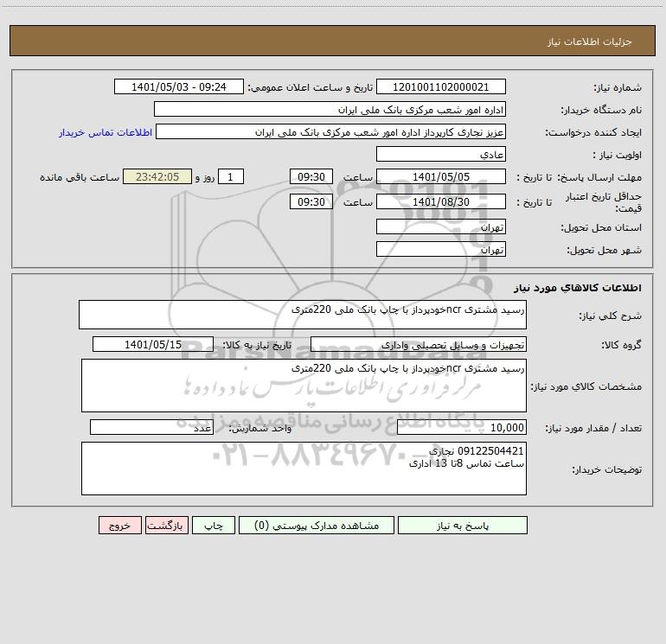Click remaining days field showing 1
This screenshot has width=666, height=644.
point(231,176)
